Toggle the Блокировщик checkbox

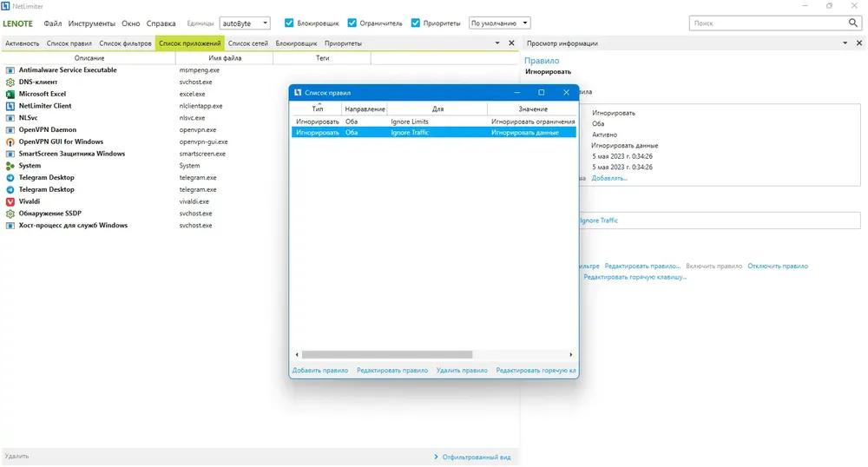click(x=289, y=23)
